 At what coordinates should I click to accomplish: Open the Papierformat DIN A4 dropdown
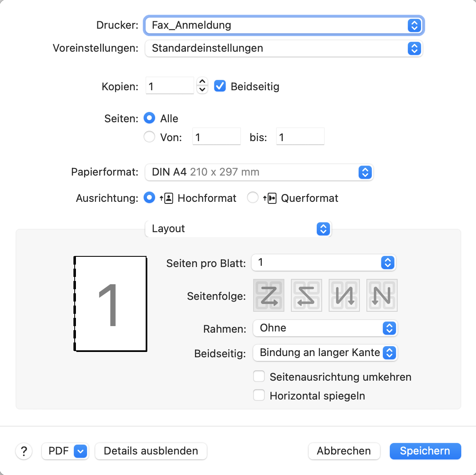259,172
